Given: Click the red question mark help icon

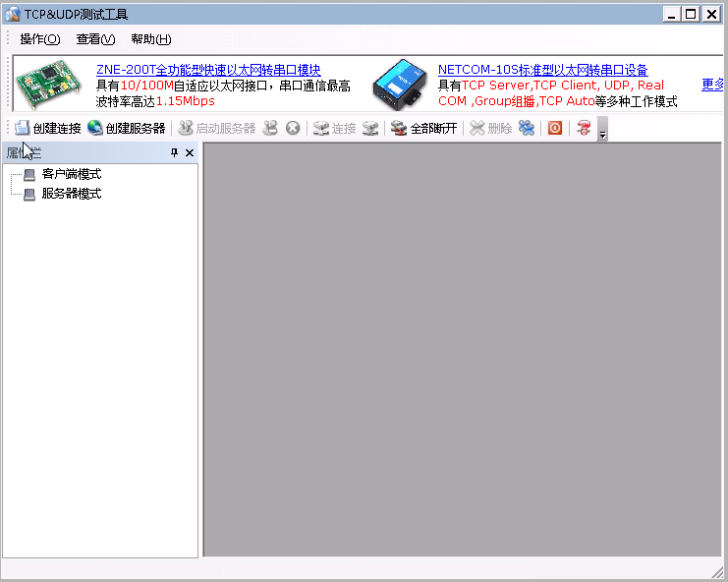Looking at the screenshot, I should pos(584,128).
